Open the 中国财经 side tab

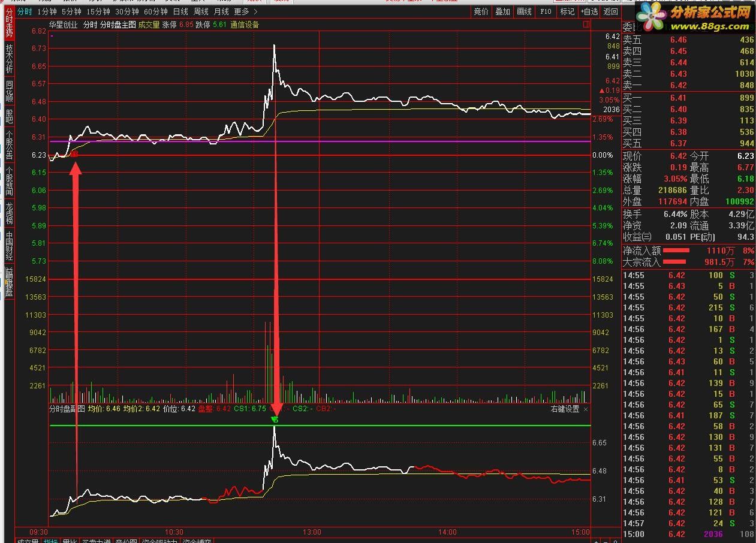point(9,245)
